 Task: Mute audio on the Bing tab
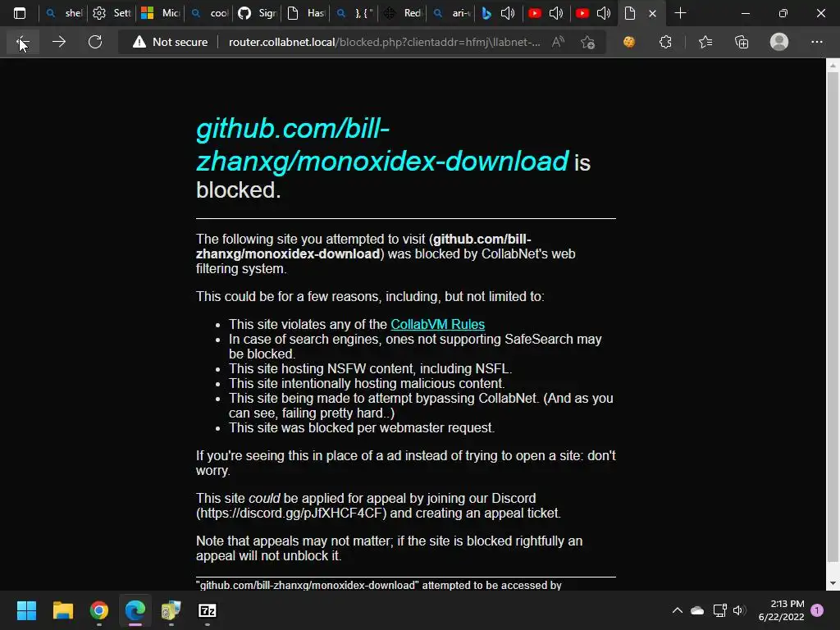[507, 13]
